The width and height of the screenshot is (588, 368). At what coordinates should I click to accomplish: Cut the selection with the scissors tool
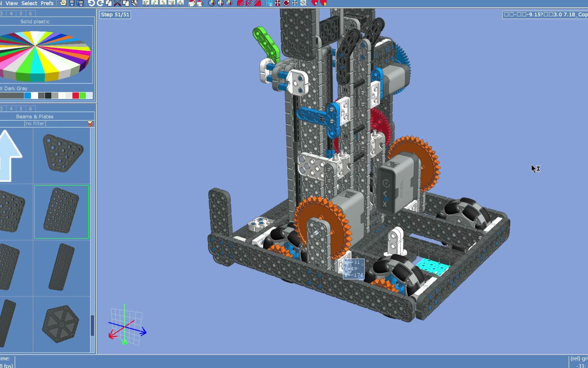[116, 3]
